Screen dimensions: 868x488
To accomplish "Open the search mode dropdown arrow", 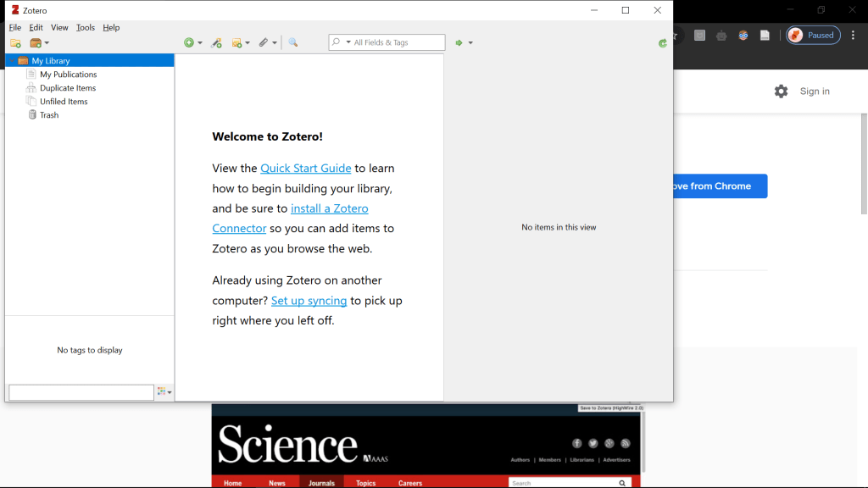I will tap(348, 43).
